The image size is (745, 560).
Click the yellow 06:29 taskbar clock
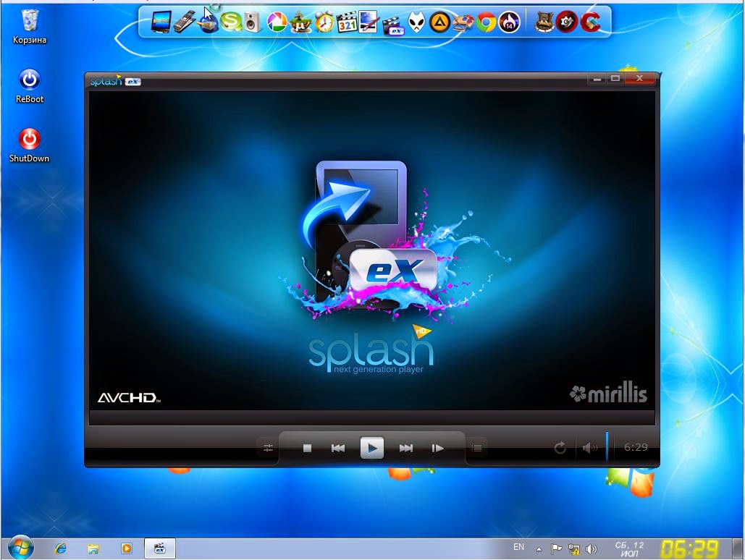click(x=689, y=549)
